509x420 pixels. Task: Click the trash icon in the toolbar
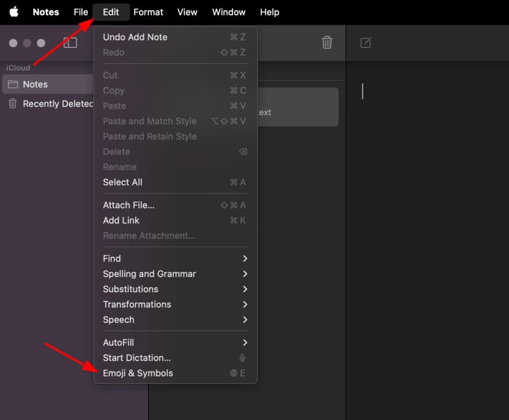327,43
